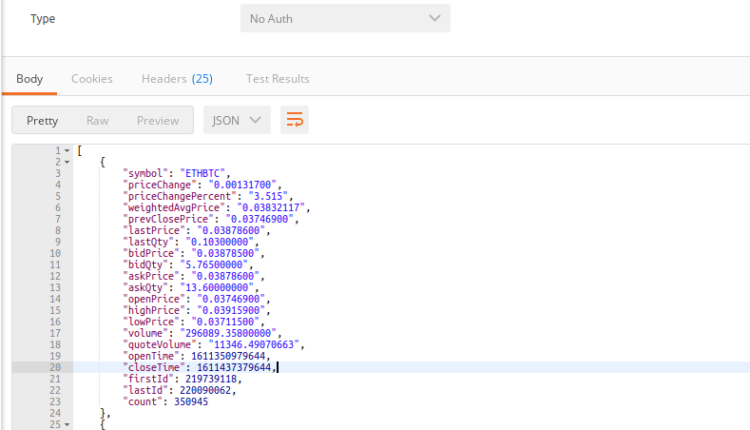
Task: Show the Preview response view
Action: click(158, 120)
